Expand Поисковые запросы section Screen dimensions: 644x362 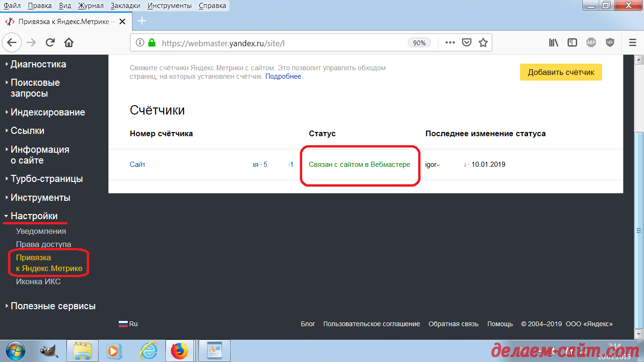click(x=35, y=88)
